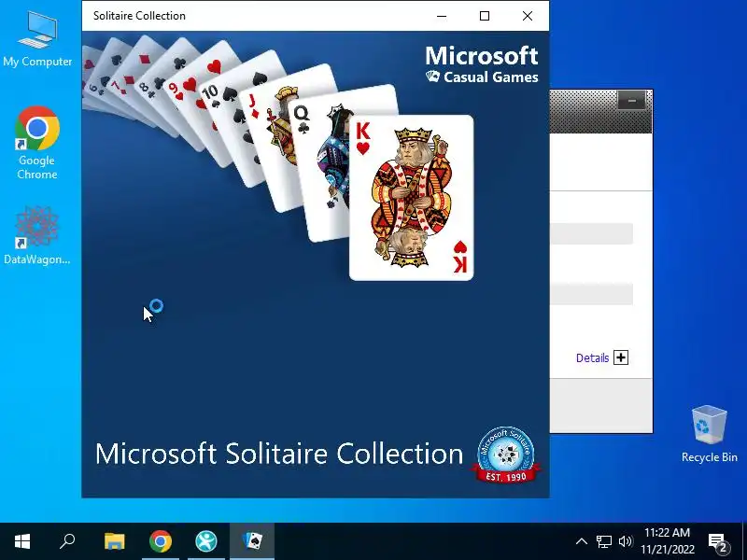The width and height of the screenshot is (747, 560).
Task: Click the teal person app taskbar icon
Action: point(206,541)
